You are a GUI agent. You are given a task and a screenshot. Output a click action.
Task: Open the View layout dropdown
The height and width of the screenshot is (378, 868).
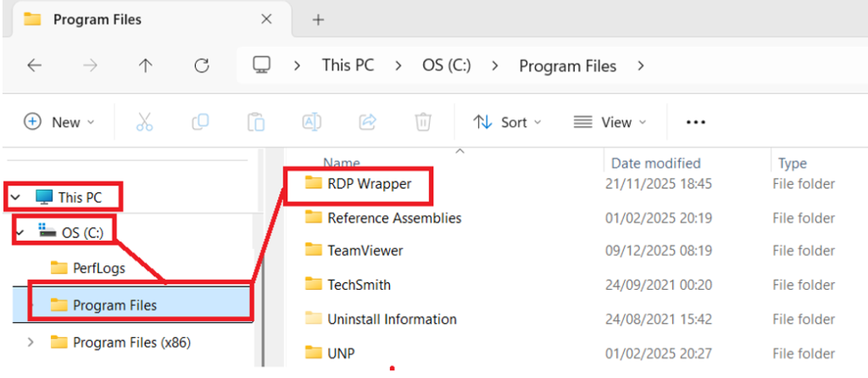coord(609,122)
